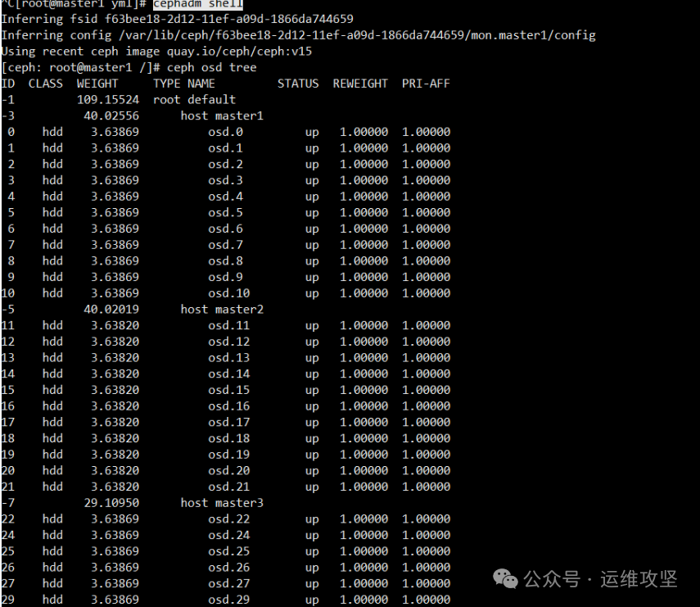The image size is (700, 607).
Task: Select the osd.10 entry
Action: point(228,292)
